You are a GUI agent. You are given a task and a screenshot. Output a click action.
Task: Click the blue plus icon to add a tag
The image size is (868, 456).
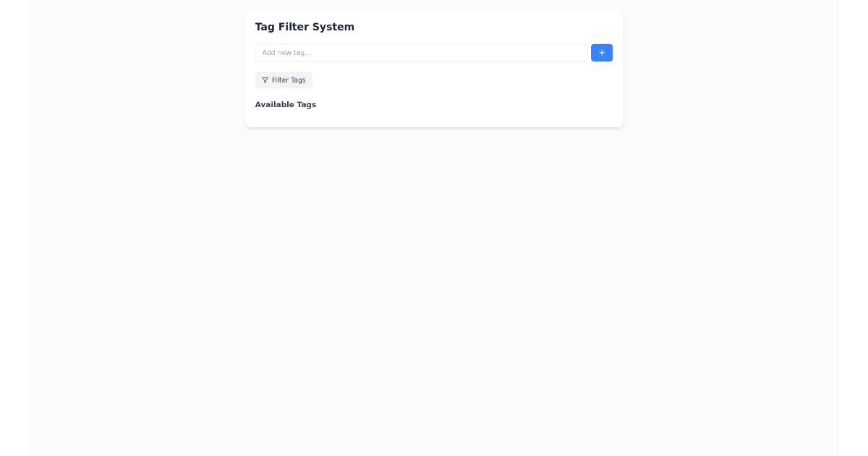601,52
